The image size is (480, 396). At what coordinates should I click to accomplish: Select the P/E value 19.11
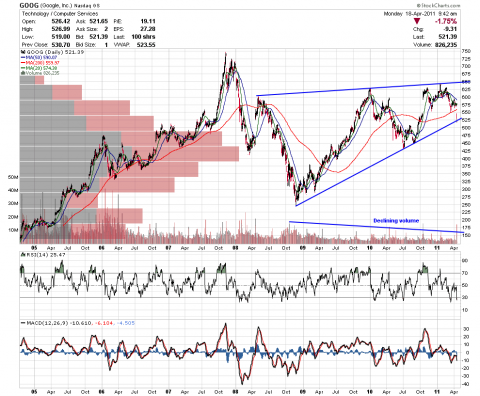[148, 21]
